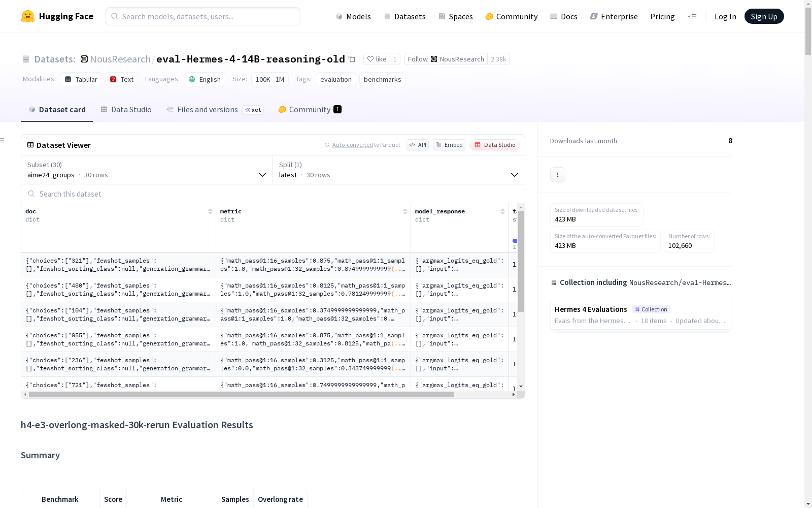This screenshot has height=508, width=812.
Task: Click the Overlong rate column header
Action: 280,499
